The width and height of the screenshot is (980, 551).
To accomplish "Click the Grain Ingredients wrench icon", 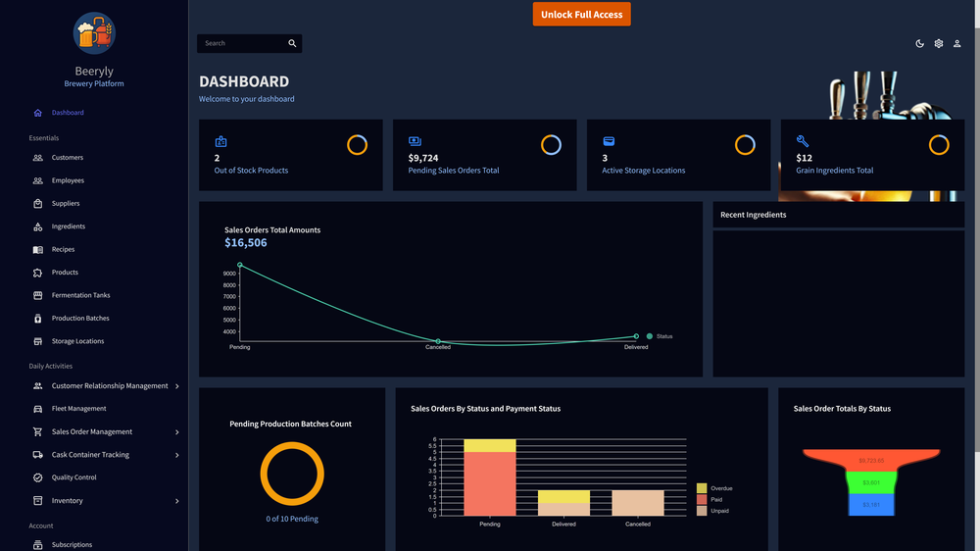I will 803,141.
